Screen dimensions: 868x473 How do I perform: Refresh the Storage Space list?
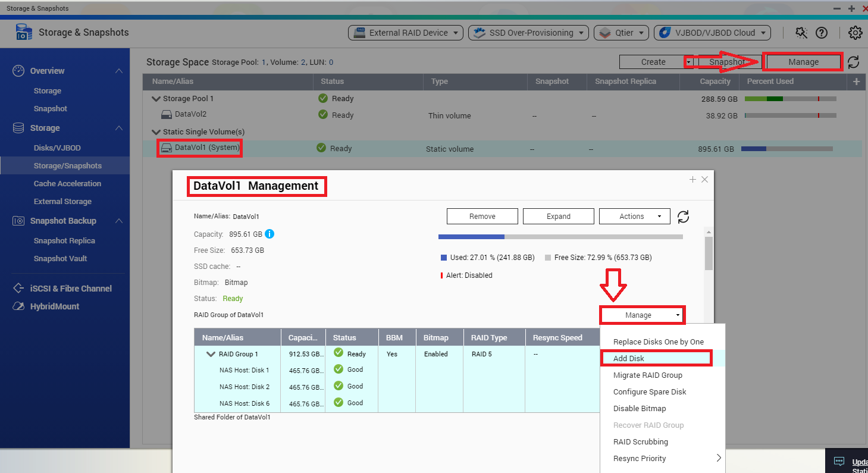tap(853, 62)
